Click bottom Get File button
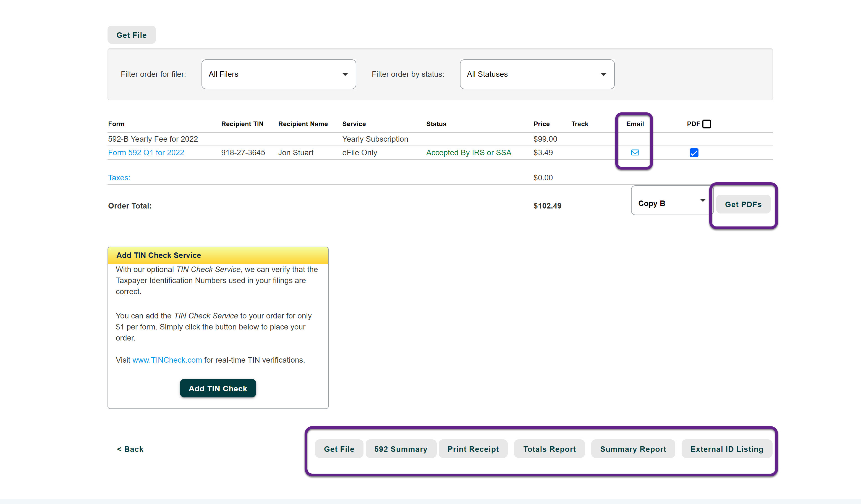 point(339,449)
